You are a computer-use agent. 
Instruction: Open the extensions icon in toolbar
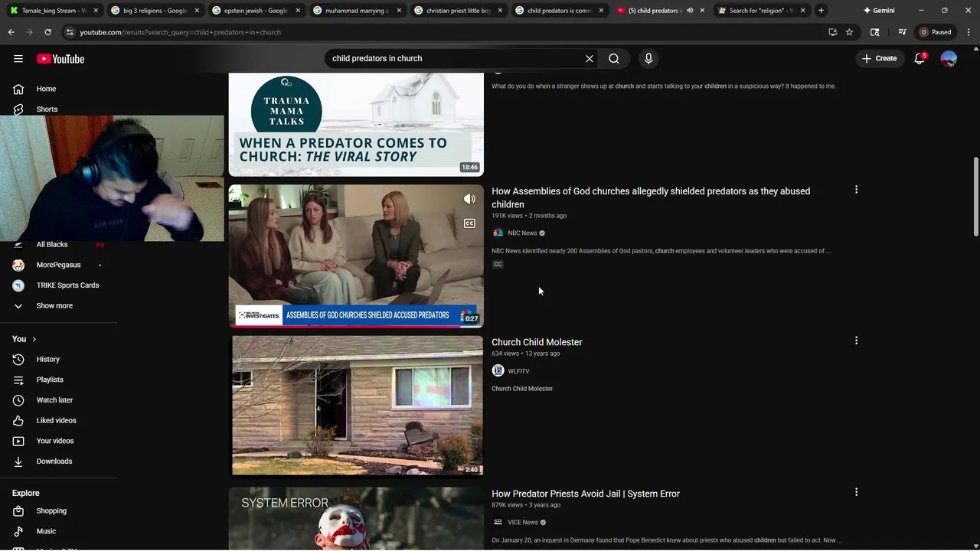coord(875,32)
